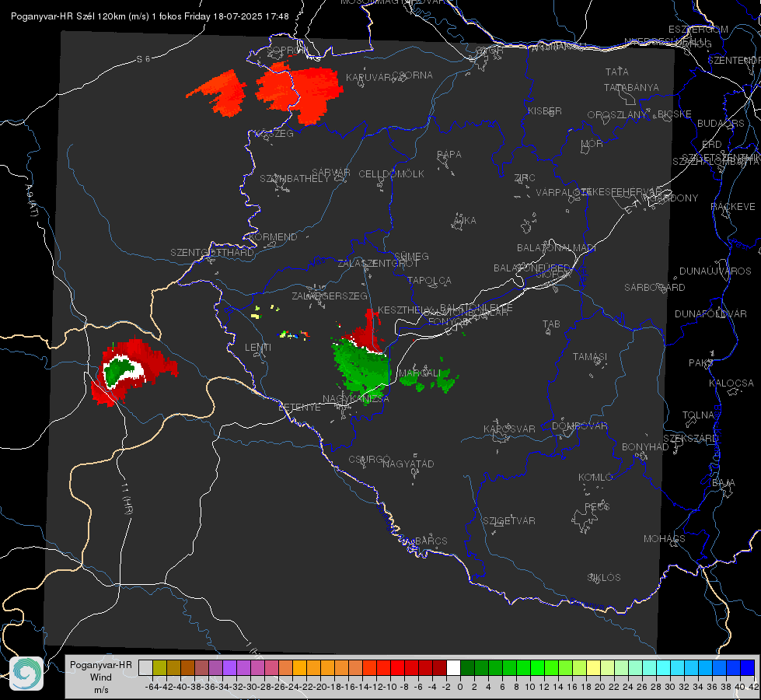Click the 'Poganyvar-HR Wind m/s' legend title
The width and height of the screenshot is (761, 700).
100,677
